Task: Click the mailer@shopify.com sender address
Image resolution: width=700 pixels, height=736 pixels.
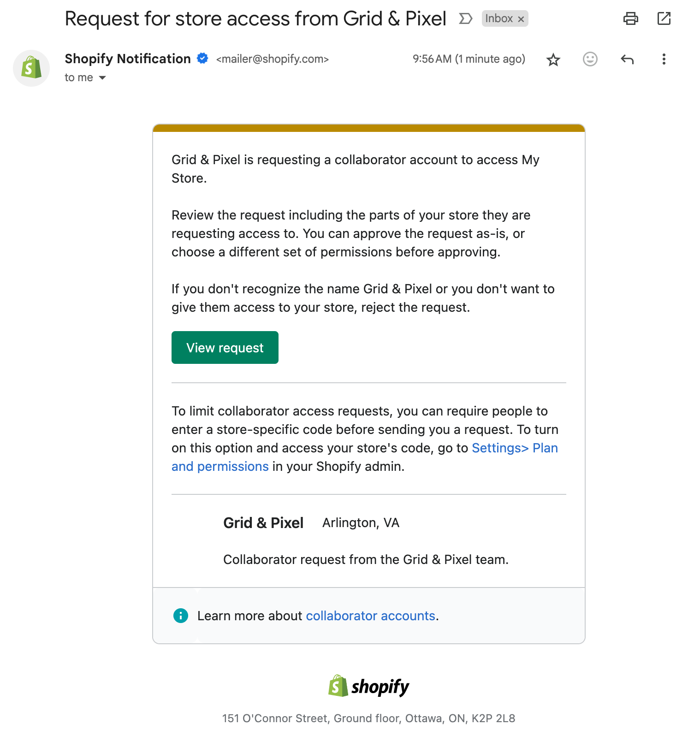Action: click(272, 59)
